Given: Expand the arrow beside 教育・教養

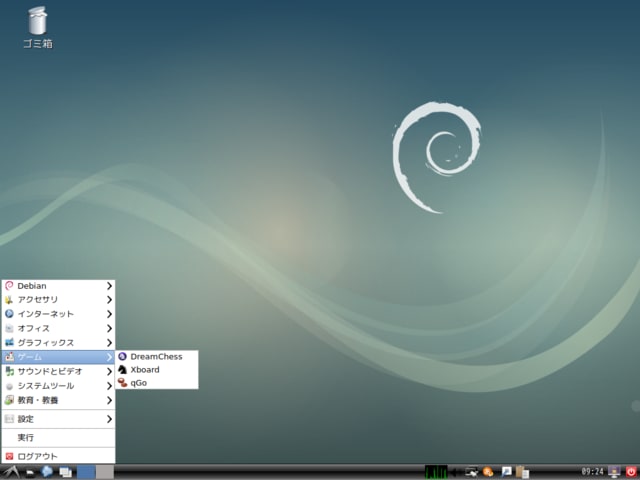Looking at the screenshot, I should (x=109, y=401).
